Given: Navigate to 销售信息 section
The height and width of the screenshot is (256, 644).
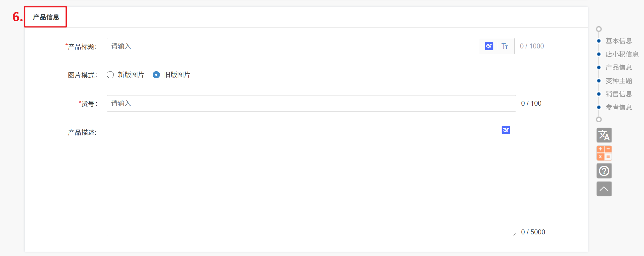Looking at the screenshot, I should [619, 94].
